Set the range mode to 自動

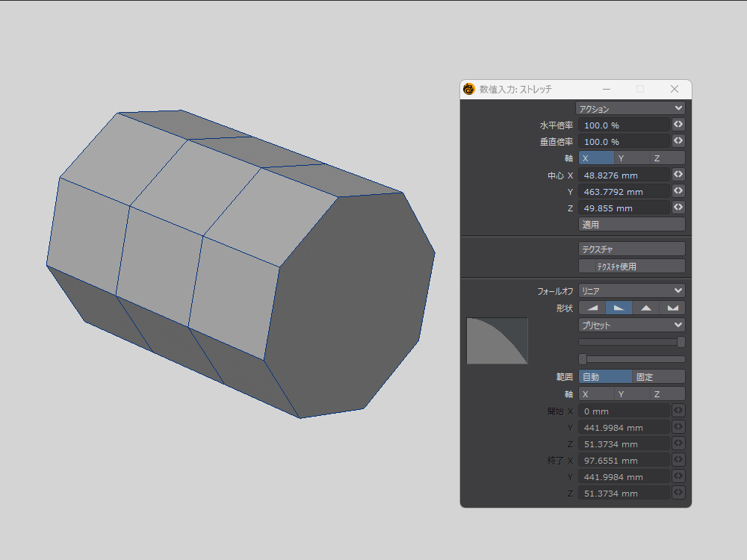(x=605, y=377)
